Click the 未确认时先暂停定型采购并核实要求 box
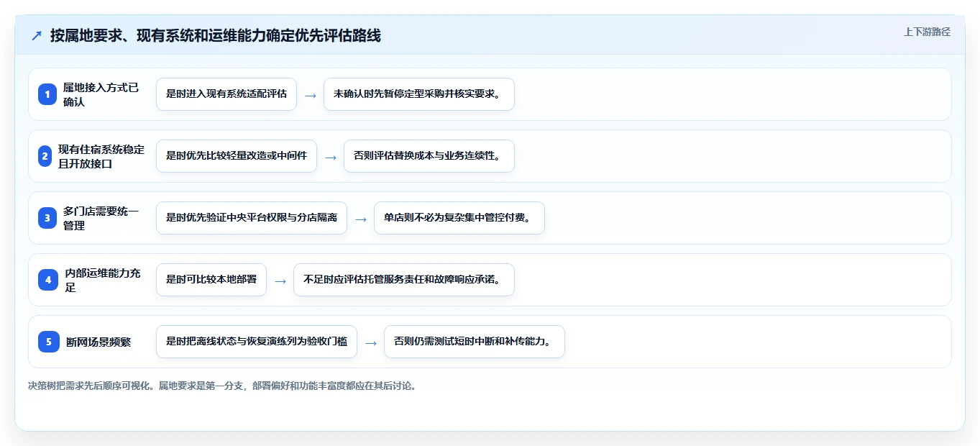The width and height of the screenshot is (980, 446). pyautogui.click(x=419, y=94)
